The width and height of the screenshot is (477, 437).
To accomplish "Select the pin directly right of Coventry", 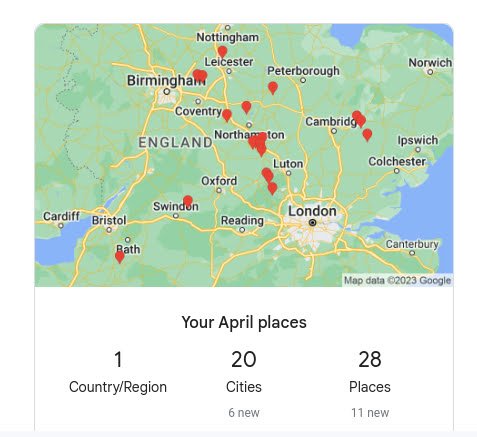I will [227, 115].
